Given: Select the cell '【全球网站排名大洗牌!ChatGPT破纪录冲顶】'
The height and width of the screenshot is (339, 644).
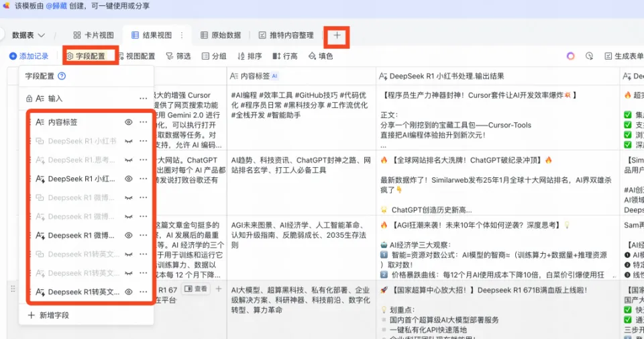Looking at the screenshot, I should pos(498,183).
